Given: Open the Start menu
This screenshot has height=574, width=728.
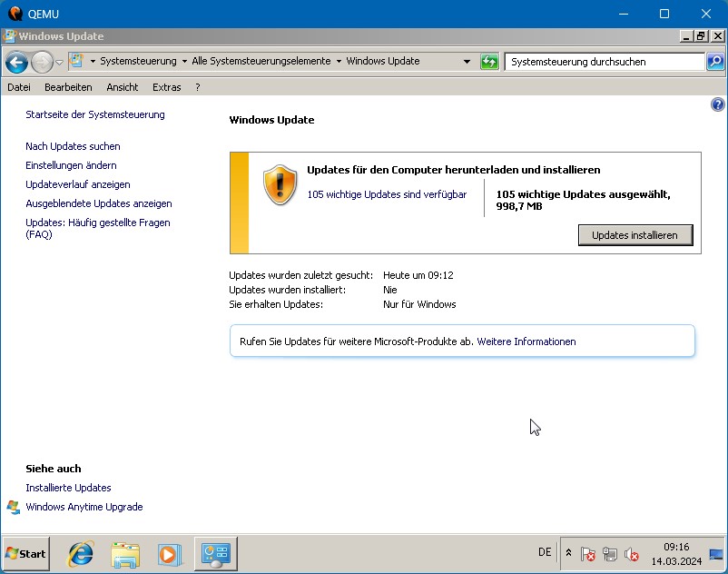Looking at the screenshot, I should (26, 554).
